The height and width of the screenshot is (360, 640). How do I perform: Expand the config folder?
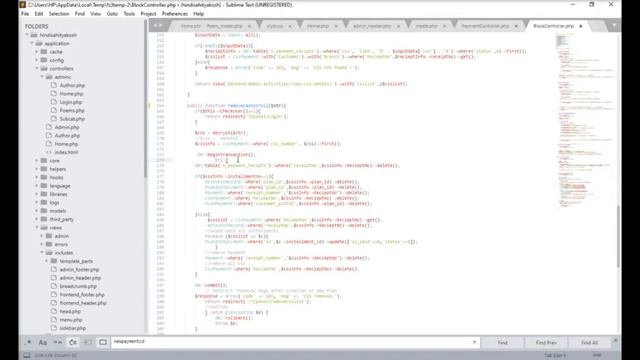tap(37, 60)
